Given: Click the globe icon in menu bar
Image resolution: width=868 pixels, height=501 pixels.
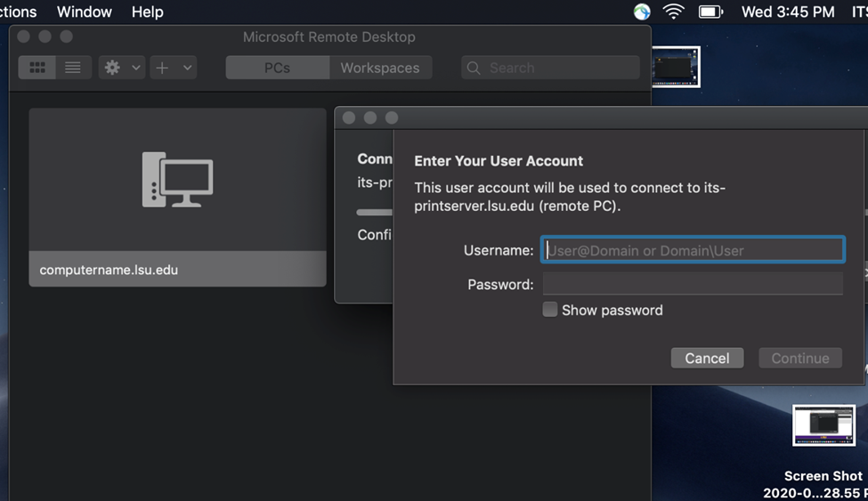Looking at the screenshot, I should (642, 12).
